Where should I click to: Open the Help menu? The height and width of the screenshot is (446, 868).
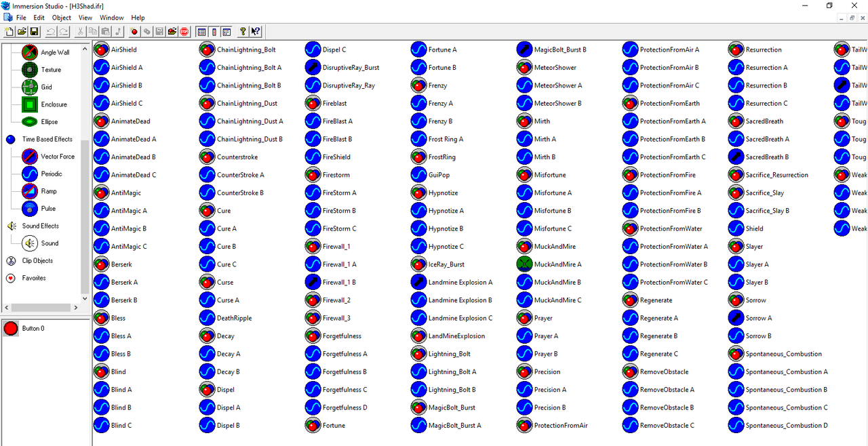pos(138,18)
